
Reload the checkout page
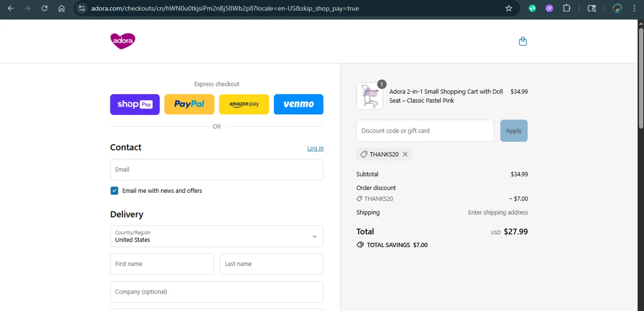click(x=44, y=8)
